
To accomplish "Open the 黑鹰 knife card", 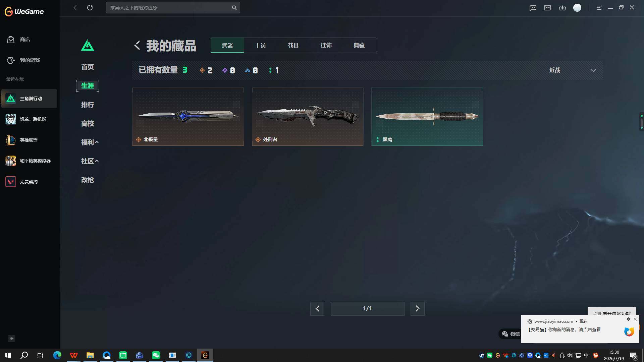I will click(427, 117).
